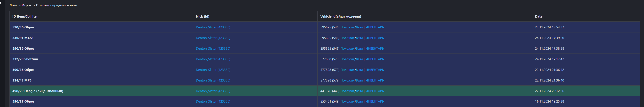This screenshot has height=107, width=644.
Task: Open Denton_Slater link in the 332/20 ShotGun row
Action: (x=213, y=59)
